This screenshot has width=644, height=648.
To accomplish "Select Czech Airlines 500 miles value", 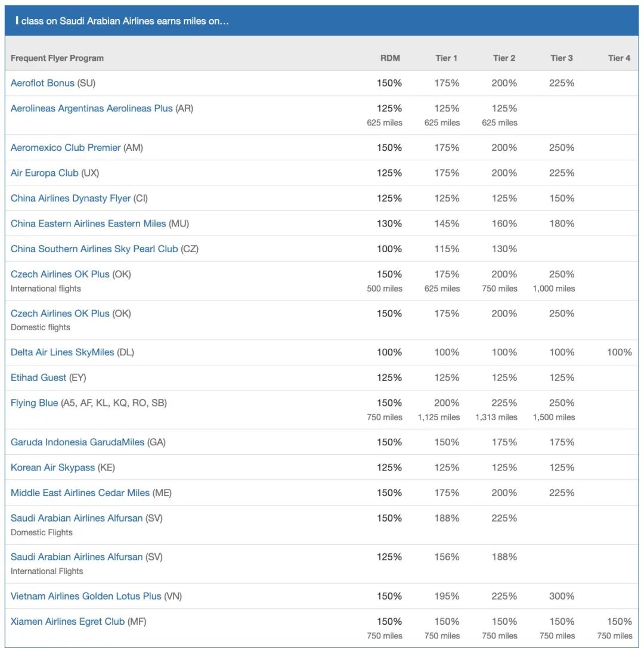I will [385, 289].
